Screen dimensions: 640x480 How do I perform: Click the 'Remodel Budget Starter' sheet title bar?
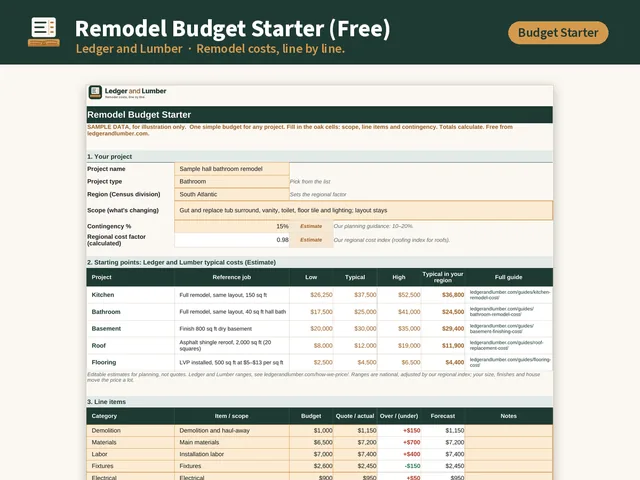point(320,115)
